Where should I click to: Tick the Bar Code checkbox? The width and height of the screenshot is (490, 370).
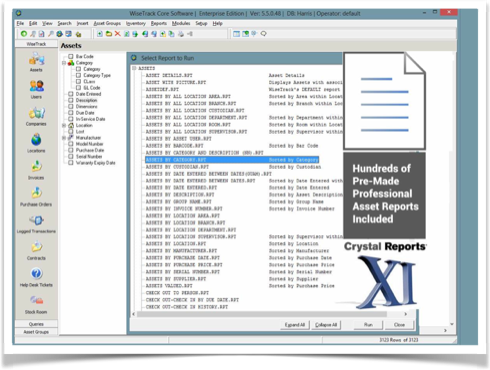(71, 56)
